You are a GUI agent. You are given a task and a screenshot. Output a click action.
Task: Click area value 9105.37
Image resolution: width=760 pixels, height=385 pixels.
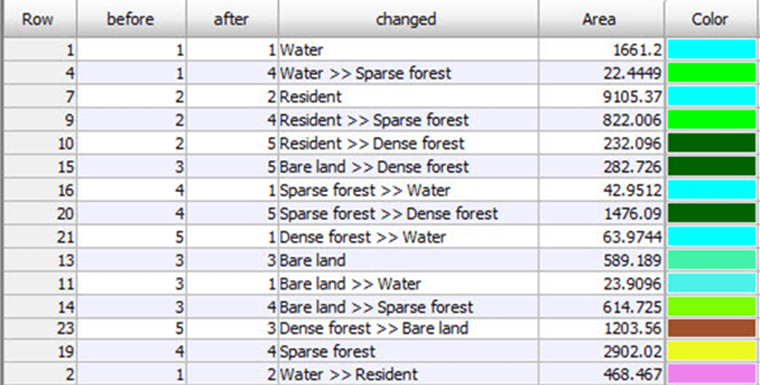click(601, 96)
